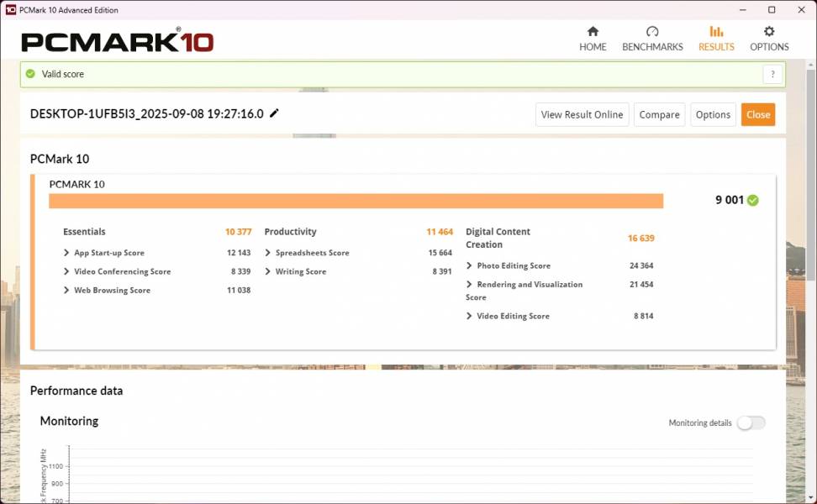Open the Options gear icon

769,32
